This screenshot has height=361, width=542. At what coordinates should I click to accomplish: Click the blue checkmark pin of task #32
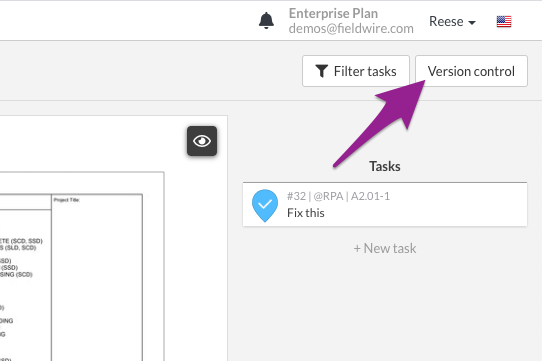(x=265, y=205)
